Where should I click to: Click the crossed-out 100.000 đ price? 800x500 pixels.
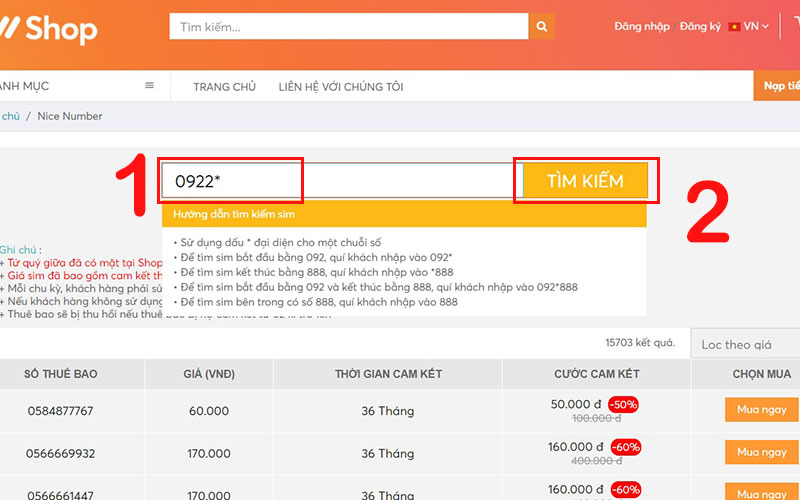tap(596, 418)
